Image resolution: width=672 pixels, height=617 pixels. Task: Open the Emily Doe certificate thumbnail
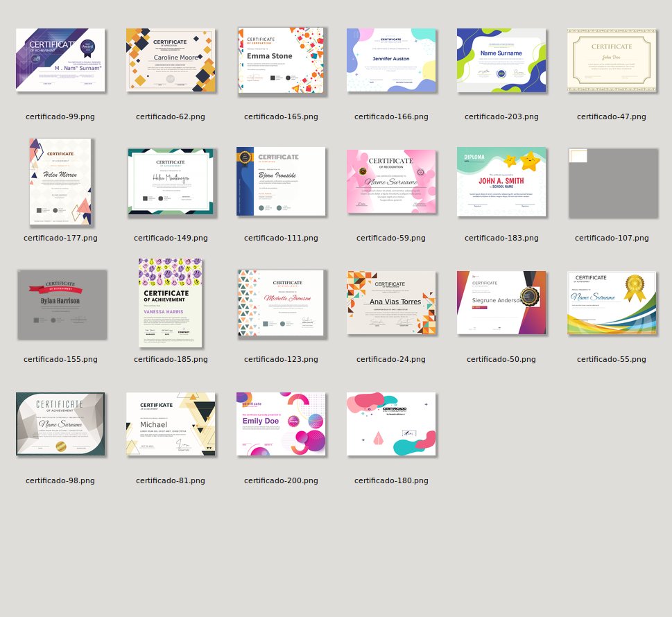click(x=281, y=424)
